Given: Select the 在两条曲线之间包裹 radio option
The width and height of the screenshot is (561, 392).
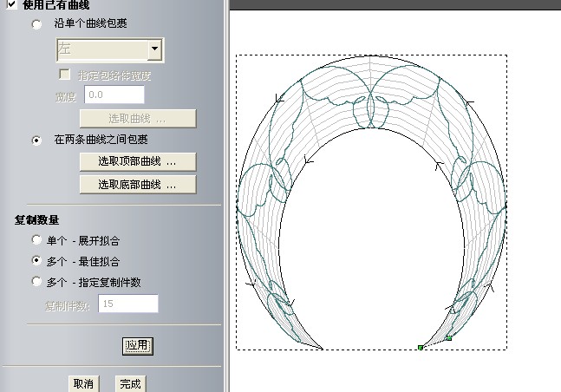Looking at the screenshot, I should 36,140.
